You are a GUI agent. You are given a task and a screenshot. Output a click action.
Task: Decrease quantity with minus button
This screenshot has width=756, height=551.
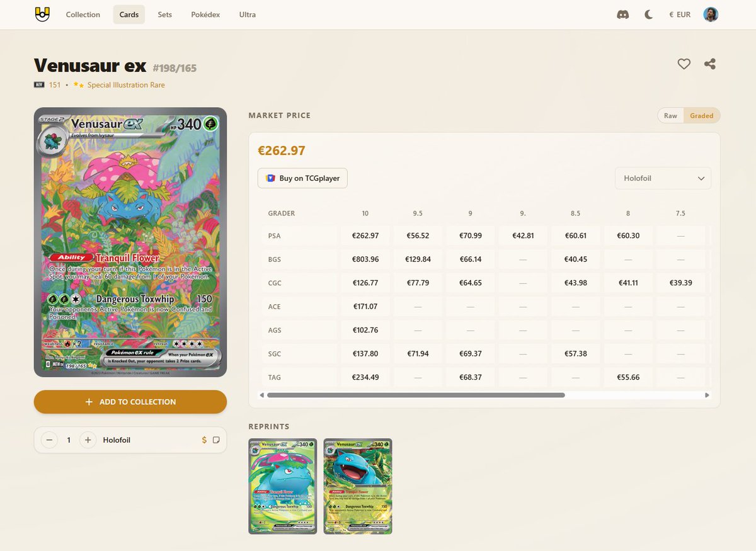(x=49, y=440)
